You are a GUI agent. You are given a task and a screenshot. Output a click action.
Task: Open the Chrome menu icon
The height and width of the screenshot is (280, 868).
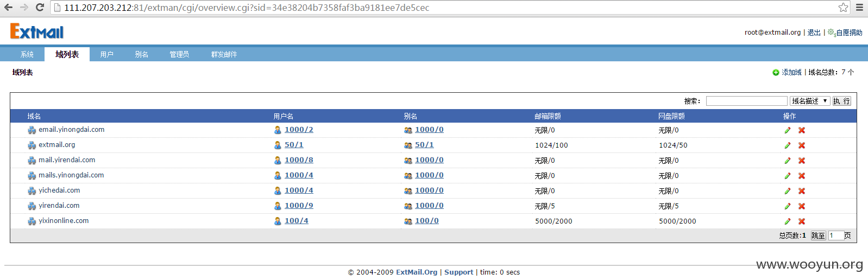[x=859, y=8]
